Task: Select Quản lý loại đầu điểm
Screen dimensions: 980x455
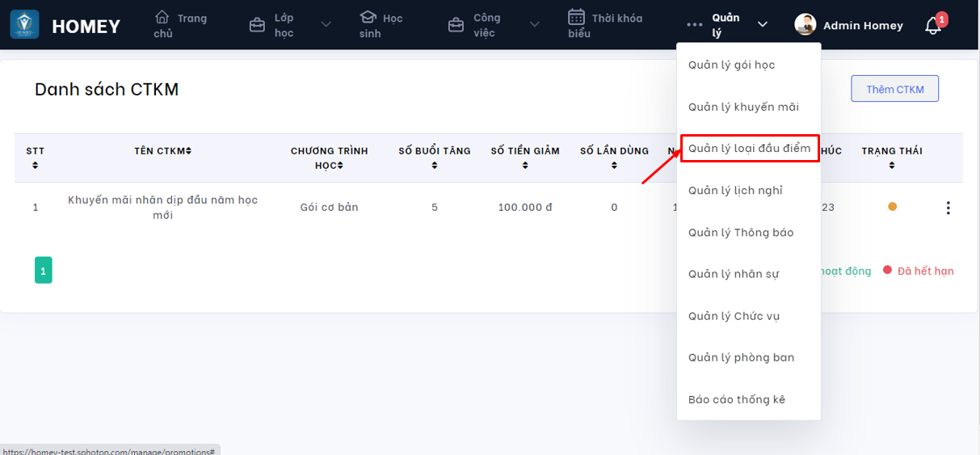Action: point(749,149)
